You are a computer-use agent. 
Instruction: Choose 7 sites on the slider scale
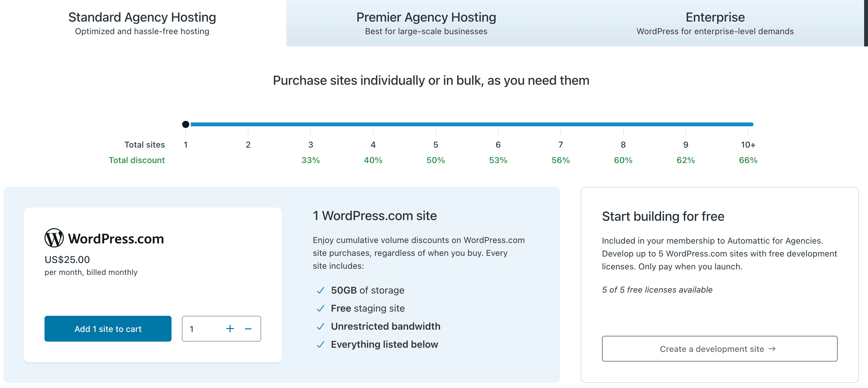(x=561, y=145)
